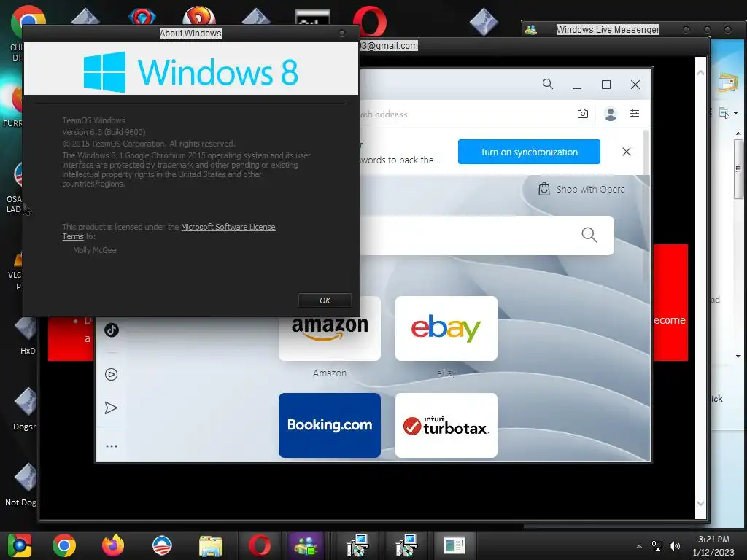Switch to Windows Live Messenger taskbar icon
Image resolution: width=747 pixels, height=560 pixels.
(x=306, y=545)
